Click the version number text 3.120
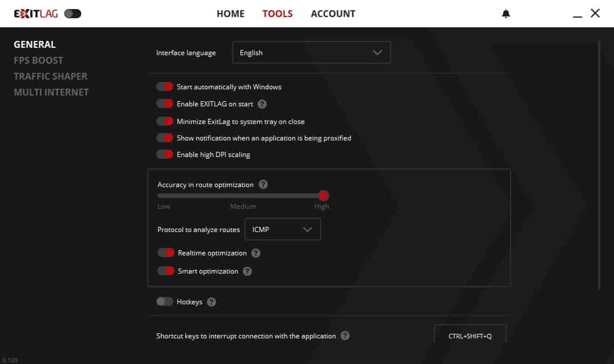 pyautogui.click(x=10, y=360)
